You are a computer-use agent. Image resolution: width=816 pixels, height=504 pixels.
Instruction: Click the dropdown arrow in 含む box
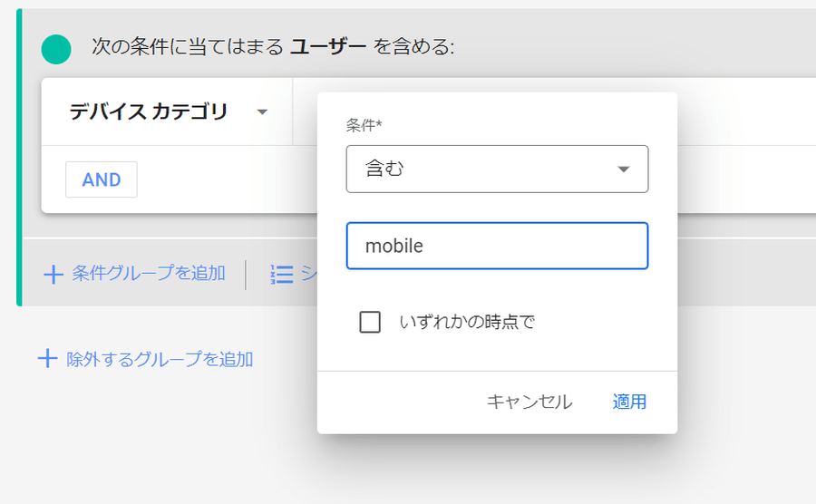624,169
